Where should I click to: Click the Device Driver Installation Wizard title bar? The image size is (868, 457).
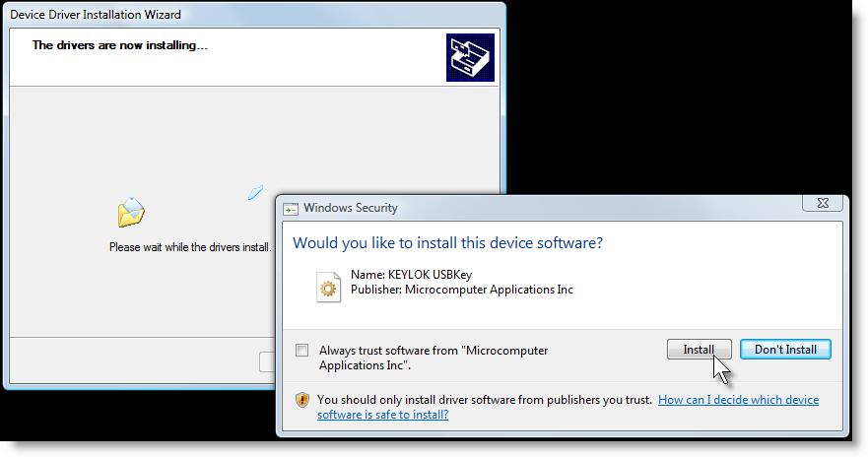tap(254, 15)
